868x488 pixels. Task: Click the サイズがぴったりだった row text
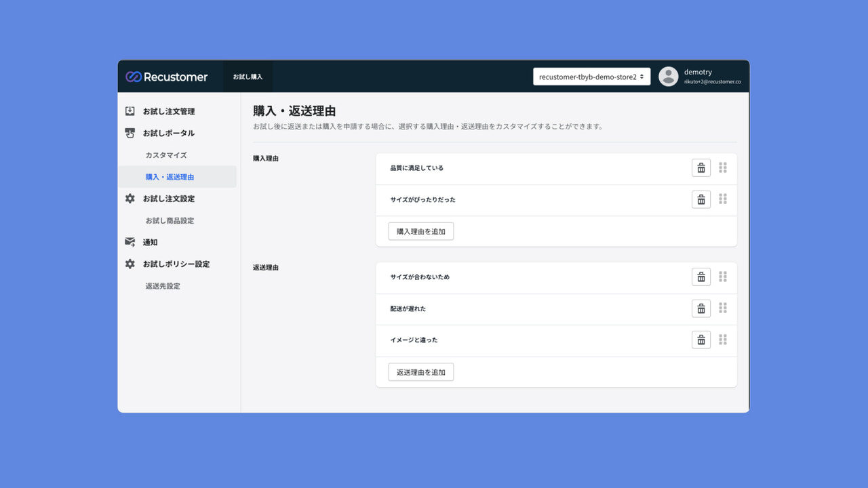423,200
